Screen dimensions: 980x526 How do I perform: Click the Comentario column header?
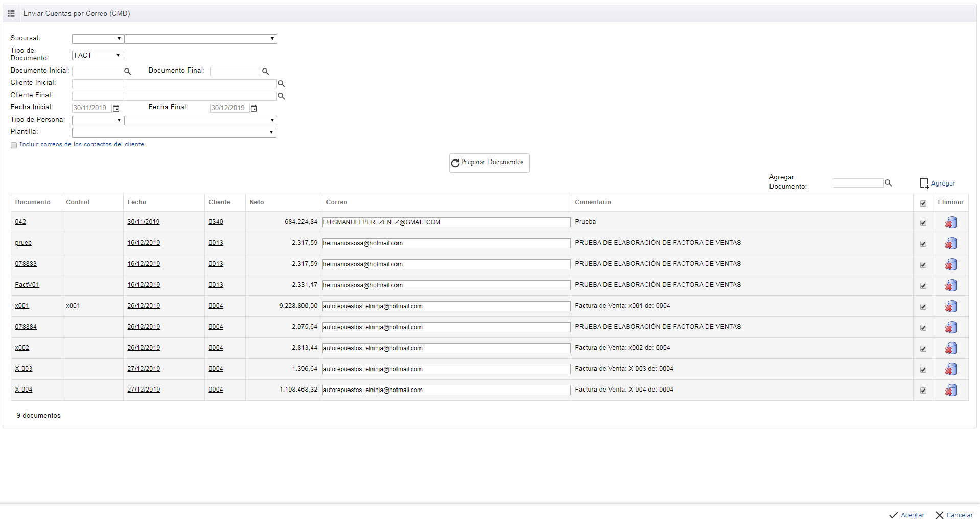tap(593, 202)
